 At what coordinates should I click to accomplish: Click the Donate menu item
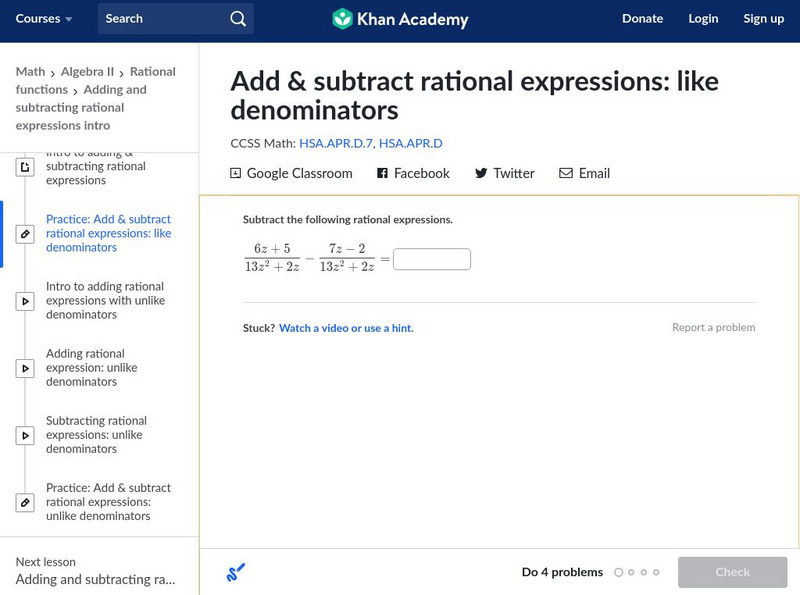click(x=642, y=19)
